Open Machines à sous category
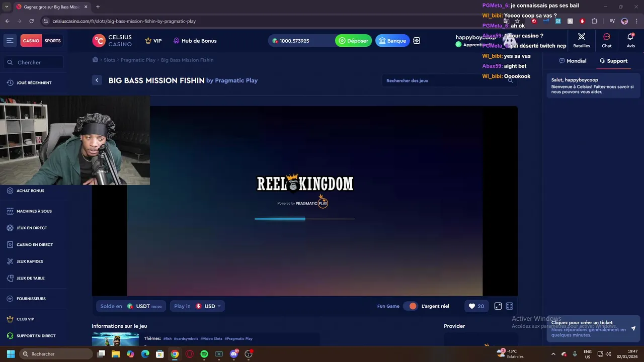Screen dimensions: 644x362 coord(33,211)
